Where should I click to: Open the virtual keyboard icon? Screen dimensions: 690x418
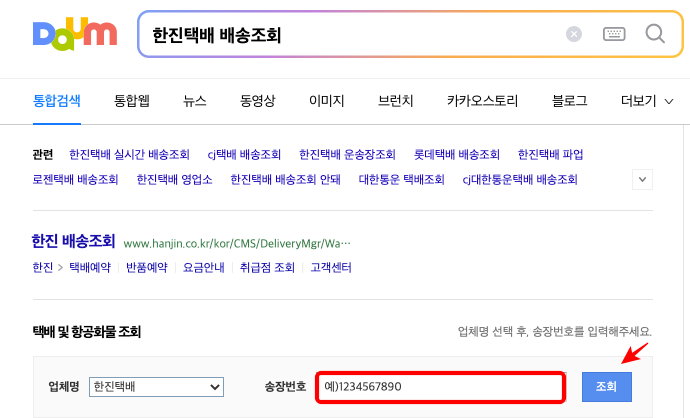coord(614,34)
